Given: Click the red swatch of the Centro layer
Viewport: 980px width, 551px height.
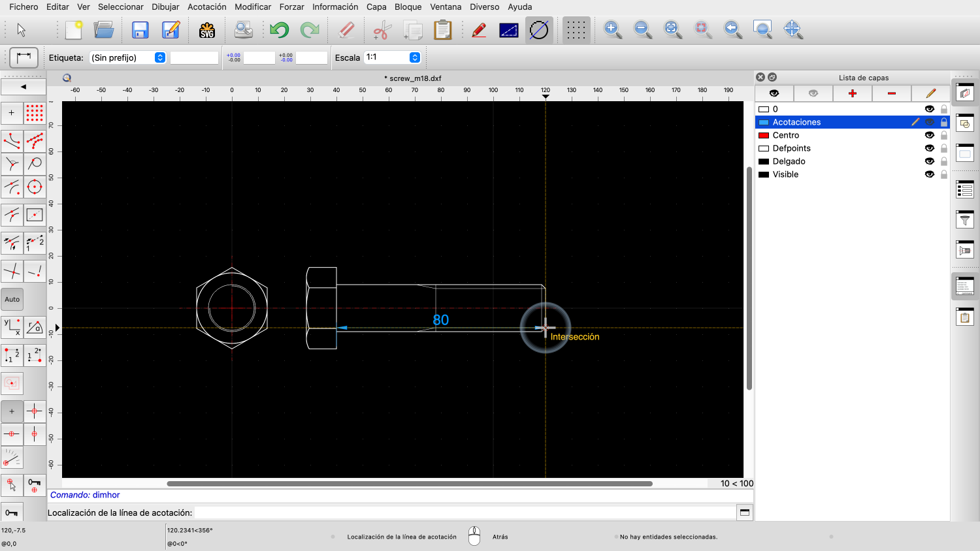Looking at the screenshot, I should 763,135.
